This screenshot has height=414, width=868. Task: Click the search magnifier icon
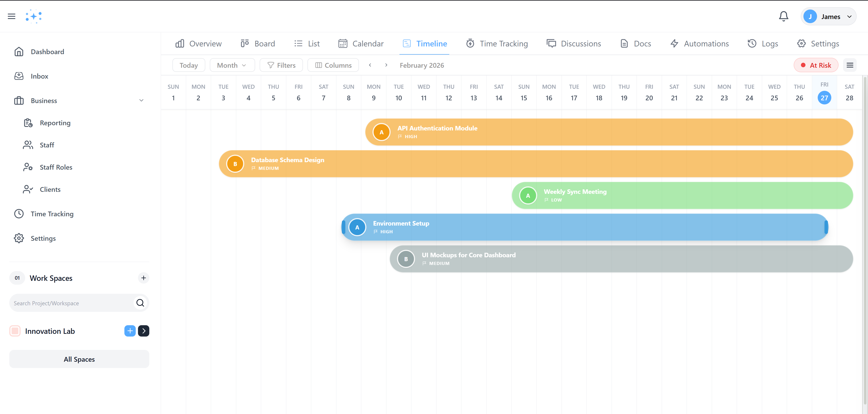click(x=140, y=303)
